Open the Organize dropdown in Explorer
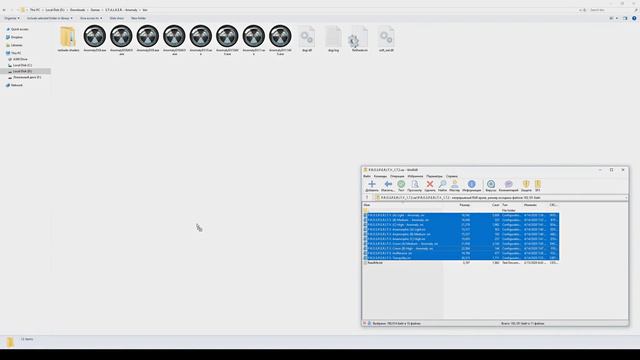 click(12, 18)
